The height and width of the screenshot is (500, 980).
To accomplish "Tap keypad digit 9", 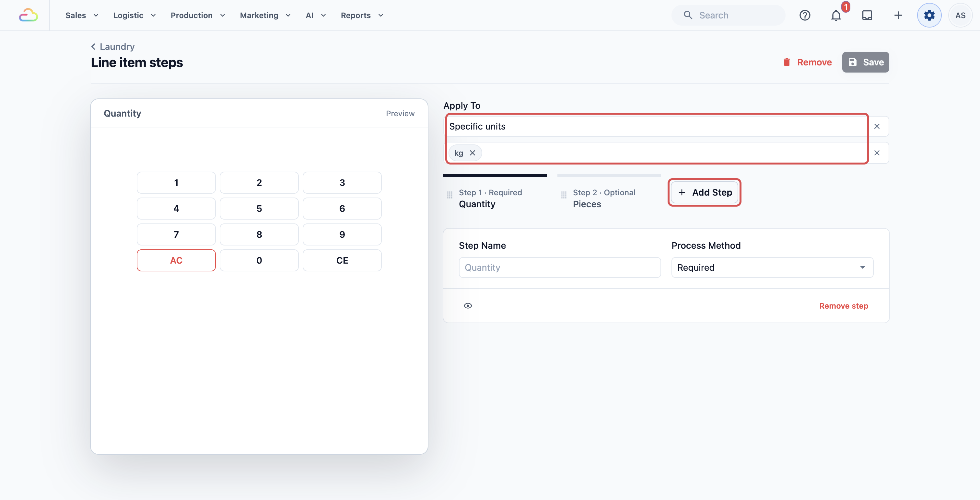I will click(x=342, y=234).
